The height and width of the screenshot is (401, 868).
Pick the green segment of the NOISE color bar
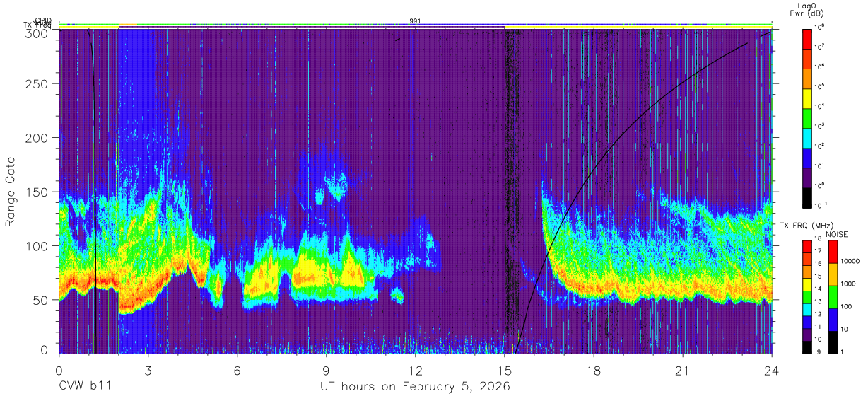tap(832, 296)
